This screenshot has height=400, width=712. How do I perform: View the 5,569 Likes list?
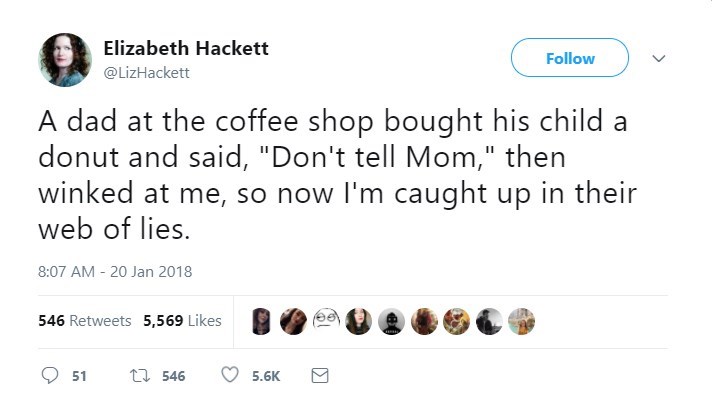click(x=182, y=321)
